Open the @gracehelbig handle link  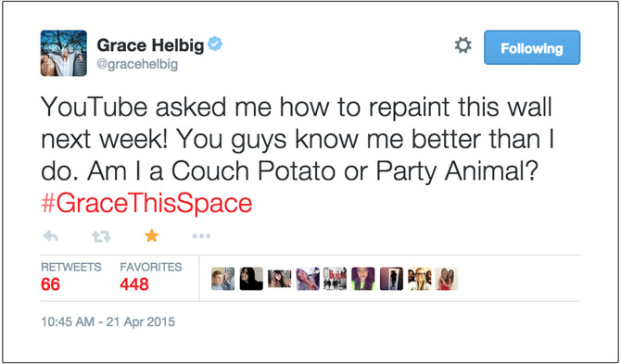(x=137, y=64)
